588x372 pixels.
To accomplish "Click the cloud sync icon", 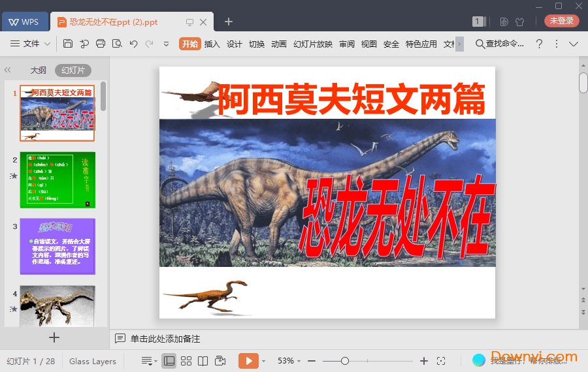I will [504, 22].
